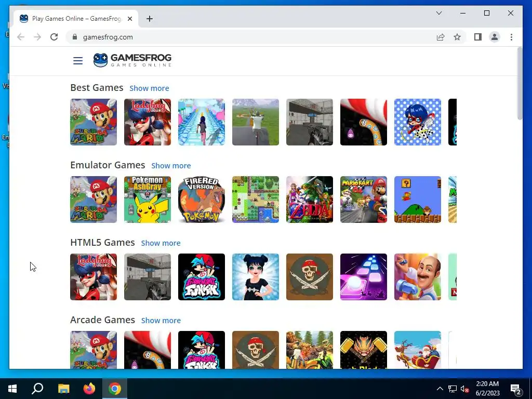The width and height of the screenshot is (532, 399).
Task: Show more Arcade Games
Action: click(161, 320)
